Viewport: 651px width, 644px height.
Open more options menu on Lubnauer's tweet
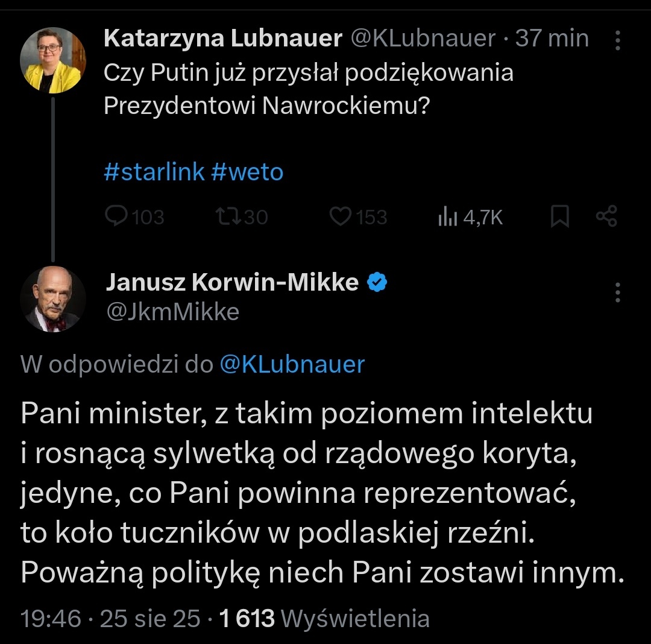617,40
